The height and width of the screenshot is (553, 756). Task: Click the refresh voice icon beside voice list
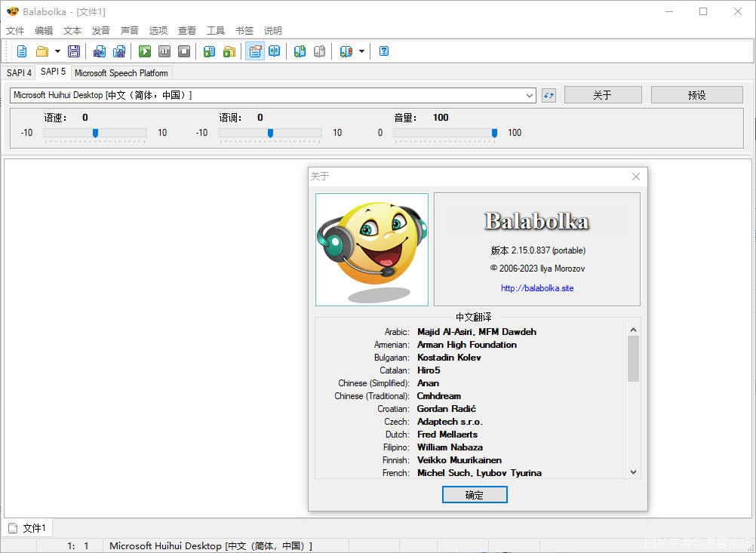549,96
